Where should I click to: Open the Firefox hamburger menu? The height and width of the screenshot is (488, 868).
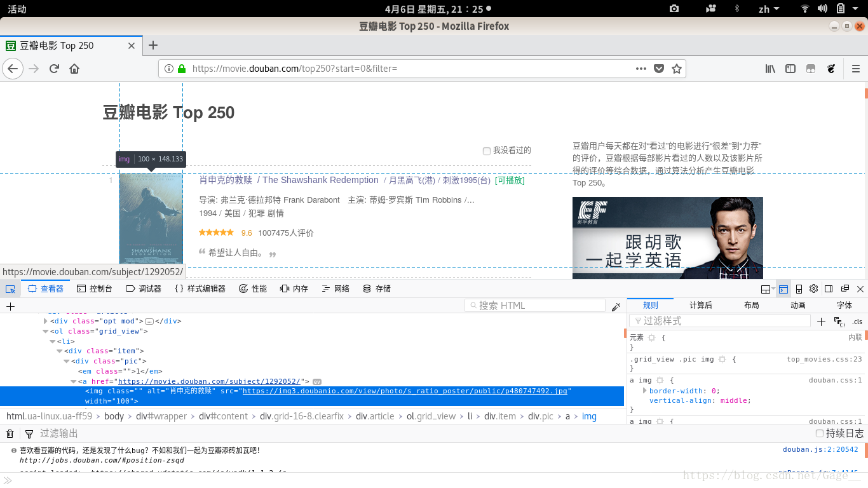[x=856, y=69]
